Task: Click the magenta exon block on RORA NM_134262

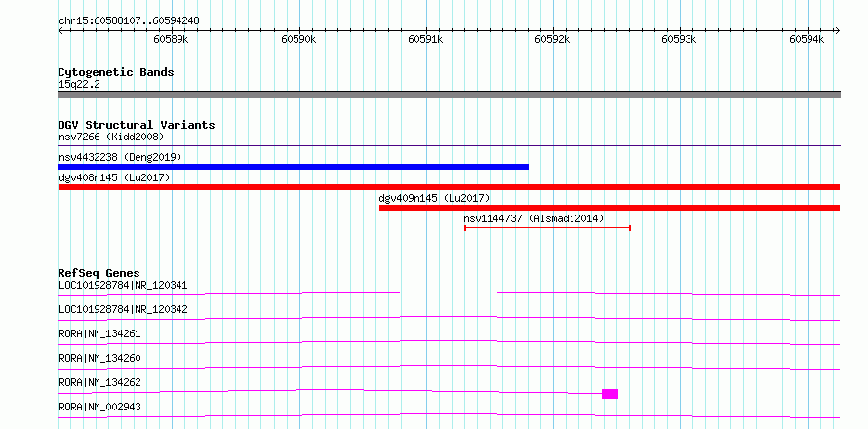Action: coord(610,394)
